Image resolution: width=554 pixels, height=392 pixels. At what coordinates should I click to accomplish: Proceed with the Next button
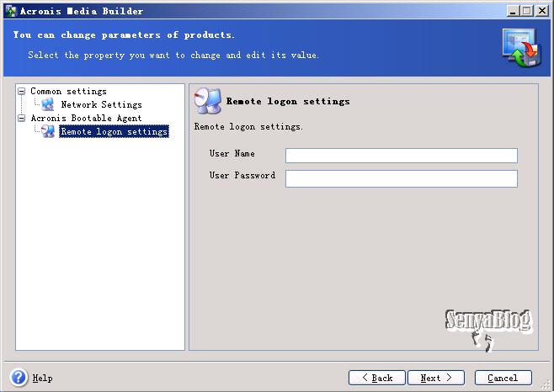click(436, 378)
